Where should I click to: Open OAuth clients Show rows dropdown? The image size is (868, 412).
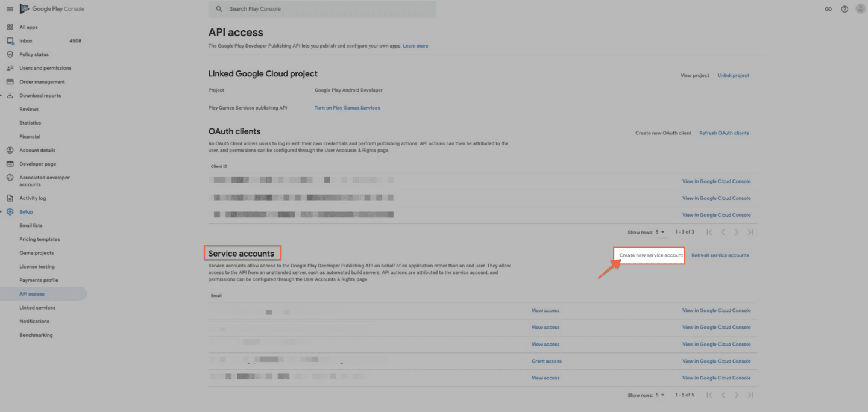coord(661,232)
